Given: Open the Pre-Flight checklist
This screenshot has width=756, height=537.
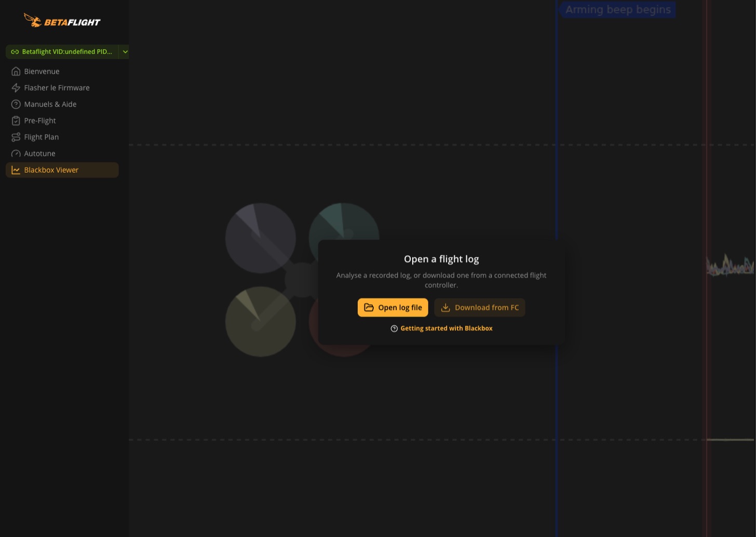Looking at the screenshot, I should pos(62,120).
